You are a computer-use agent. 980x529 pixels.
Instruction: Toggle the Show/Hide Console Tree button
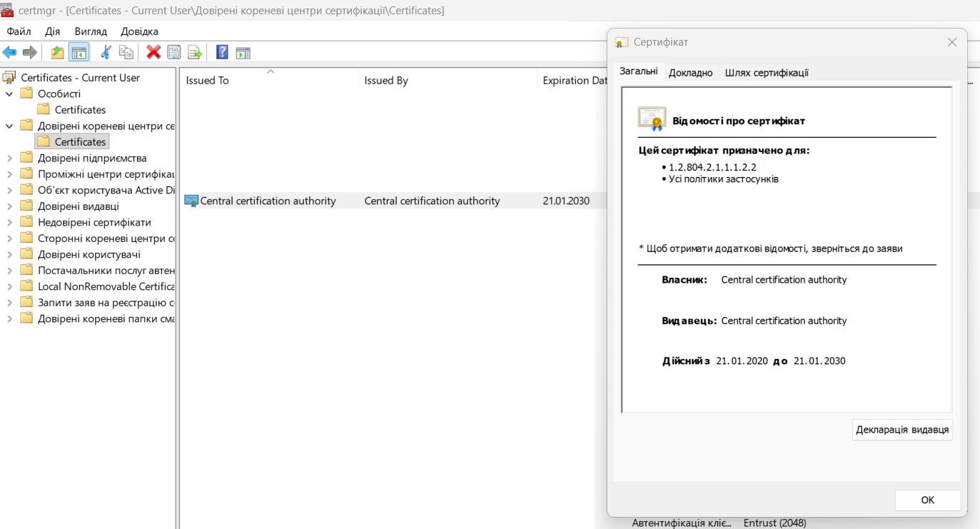79,52
